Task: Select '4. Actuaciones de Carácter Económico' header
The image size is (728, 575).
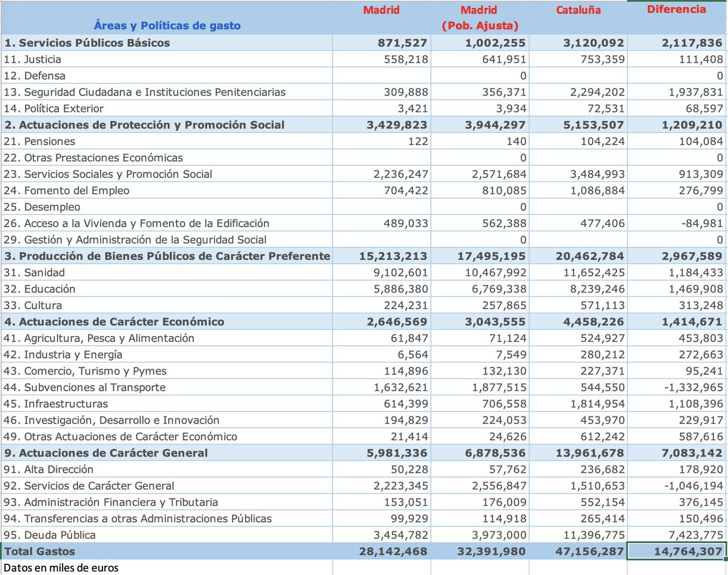Action: coord(114,321)
